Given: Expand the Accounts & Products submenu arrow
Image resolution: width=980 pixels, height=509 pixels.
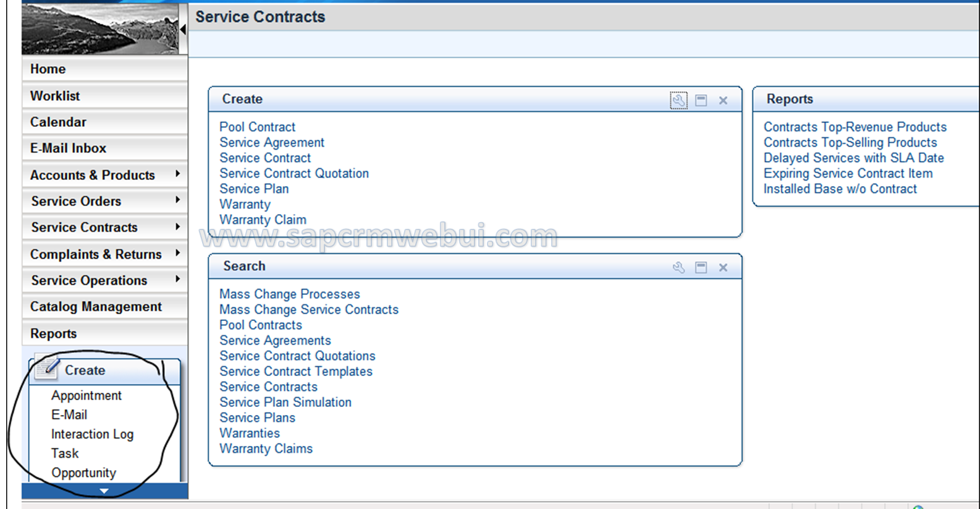Looking at the screenshot, I should (x=177, y=174).
